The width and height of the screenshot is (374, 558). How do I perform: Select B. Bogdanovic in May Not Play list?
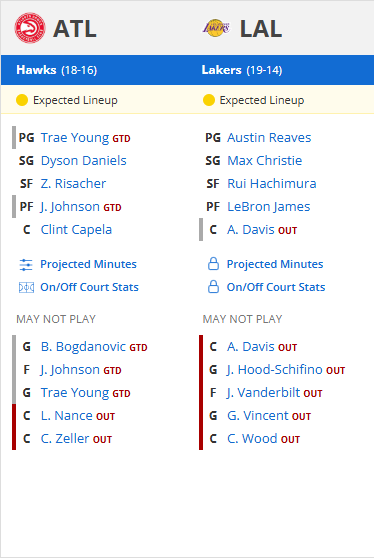[x=83, y=347]
